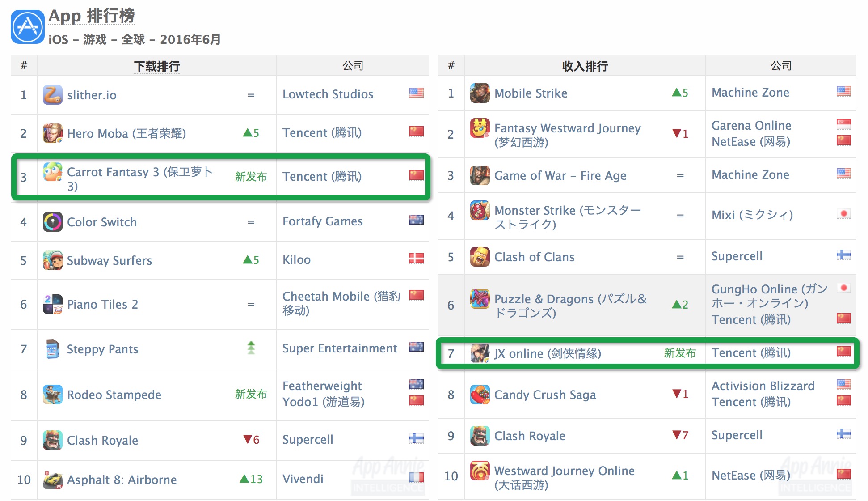The image size is (868, 501).
Task: Open the Rodeo Stampede link
Action: coord(114,395)
